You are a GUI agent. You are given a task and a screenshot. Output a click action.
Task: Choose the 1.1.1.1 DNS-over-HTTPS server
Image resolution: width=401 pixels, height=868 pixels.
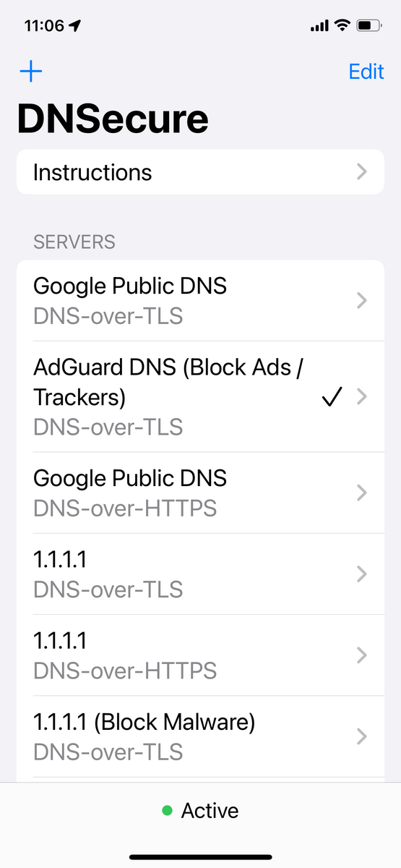coord(200,655)
